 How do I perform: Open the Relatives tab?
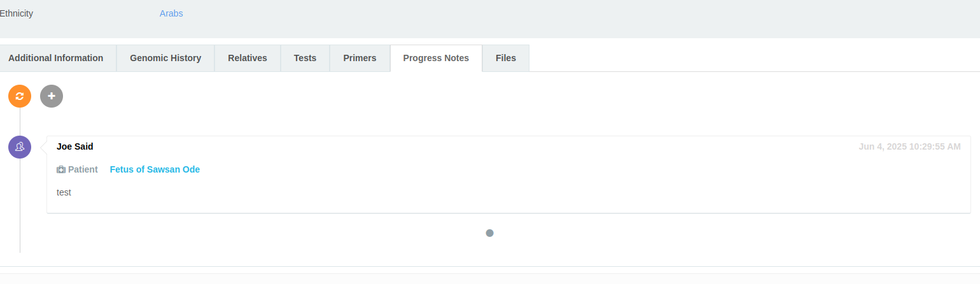point(248,58)
